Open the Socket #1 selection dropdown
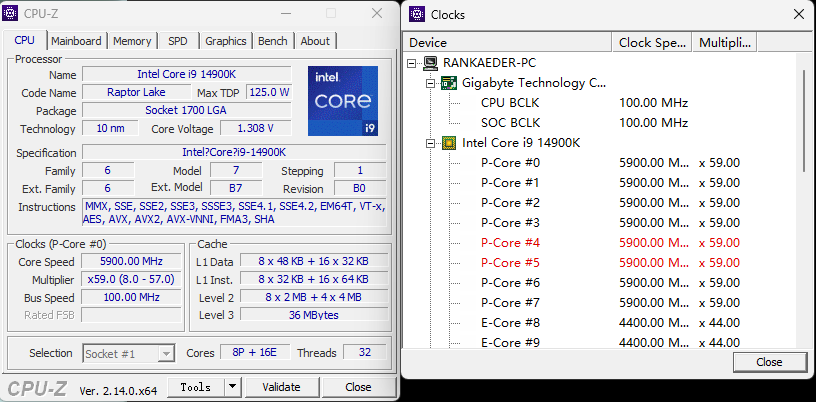This screenshot has height=402, width=816. click(166, 353)
